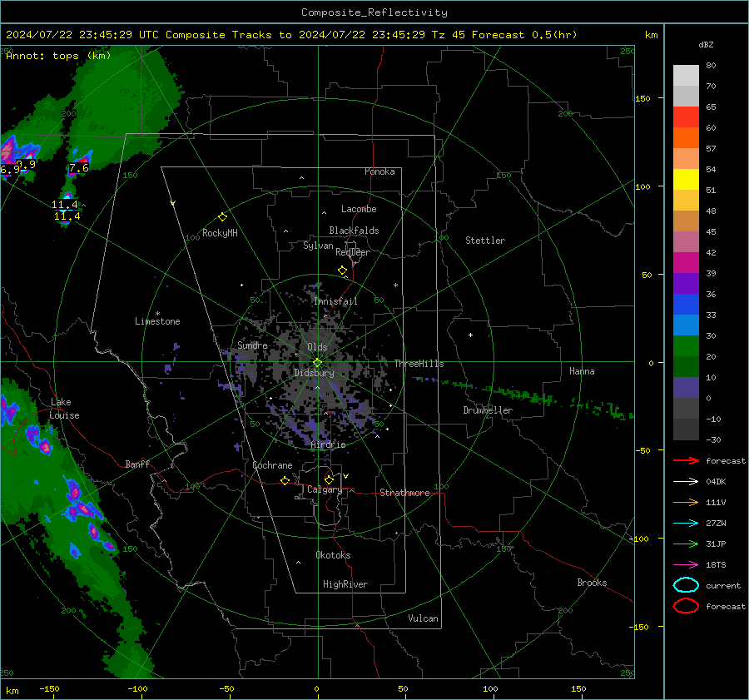The width and height of the screenshot is (749, 700).
Task: Click the indigo swatch between 0 and 10 dBZ
Action: (686, 388)
